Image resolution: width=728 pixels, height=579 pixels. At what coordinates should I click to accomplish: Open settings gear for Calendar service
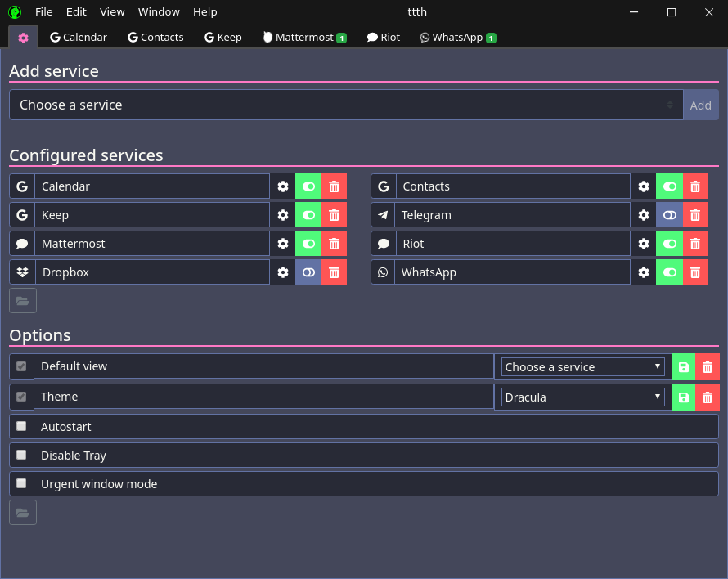(x=283, y=186)
